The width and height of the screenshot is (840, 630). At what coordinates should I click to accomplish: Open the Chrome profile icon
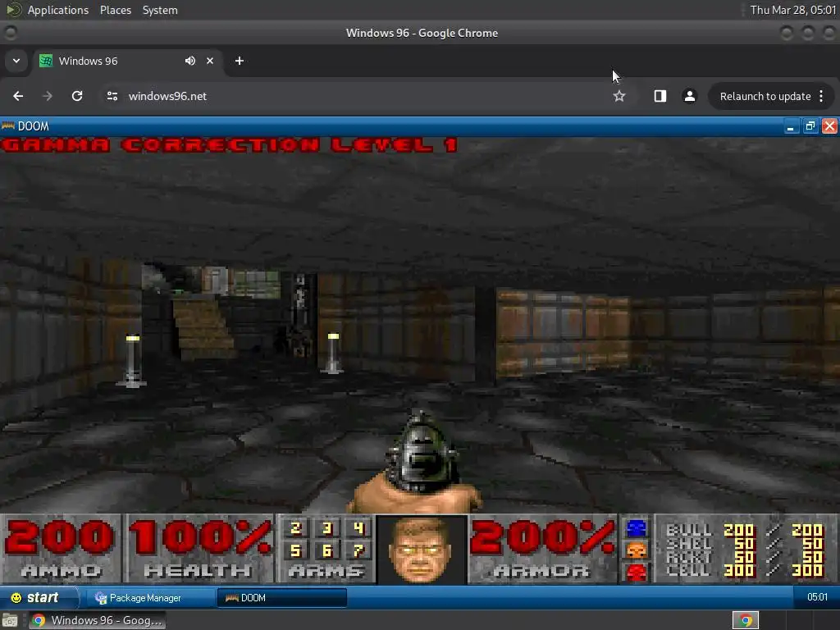689,96
